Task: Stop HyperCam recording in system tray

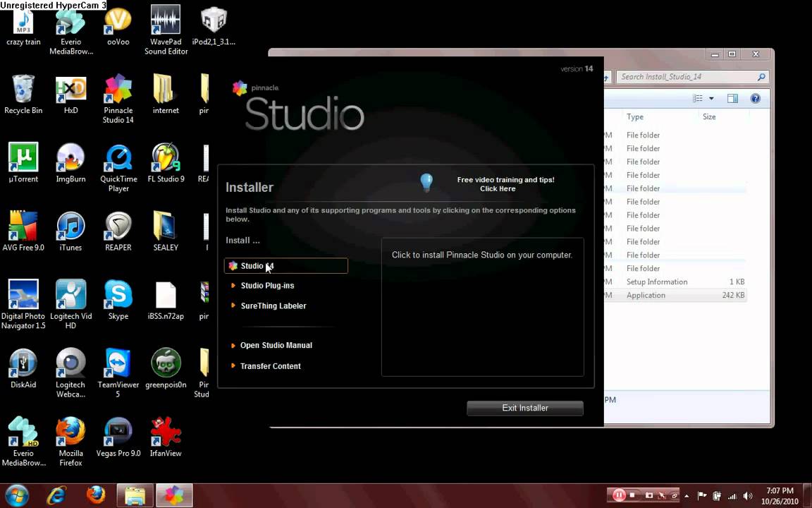Action: coord(633,495)
